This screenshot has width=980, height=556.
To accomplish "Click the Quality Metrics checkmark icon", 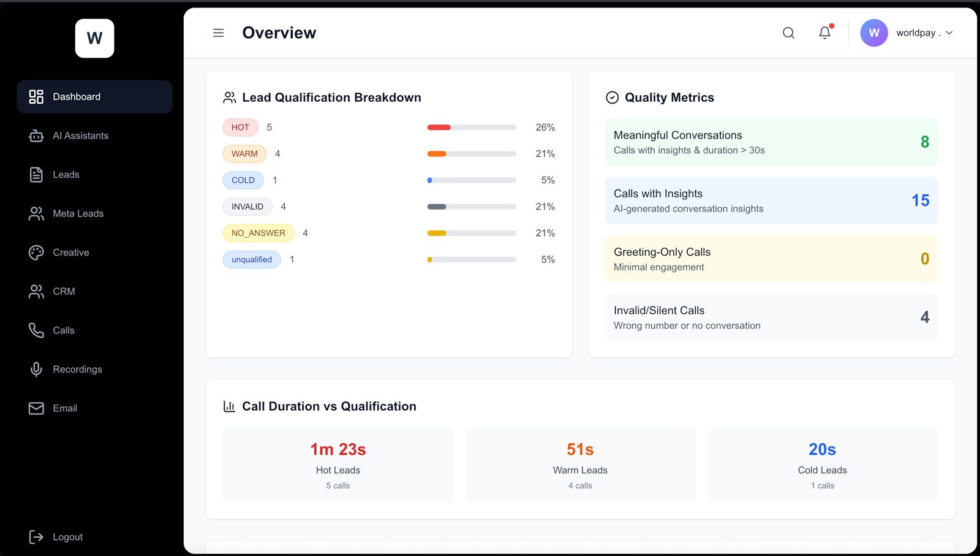I will [x=611, y=97].
